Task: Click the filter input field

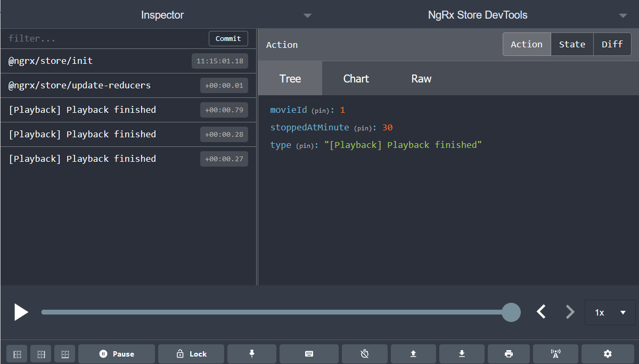Action: click(106, 39)
